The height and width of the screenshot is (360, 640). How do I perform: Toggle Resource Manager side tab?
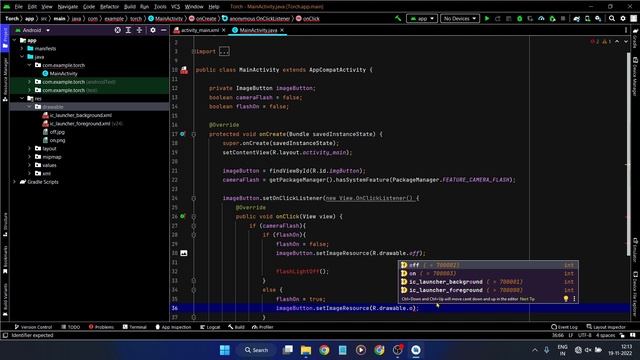(x=5, y=79)
